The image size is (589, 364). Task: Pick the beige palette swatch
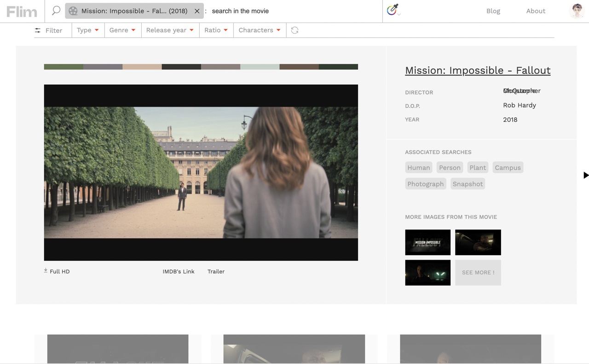tap(142, 67)
